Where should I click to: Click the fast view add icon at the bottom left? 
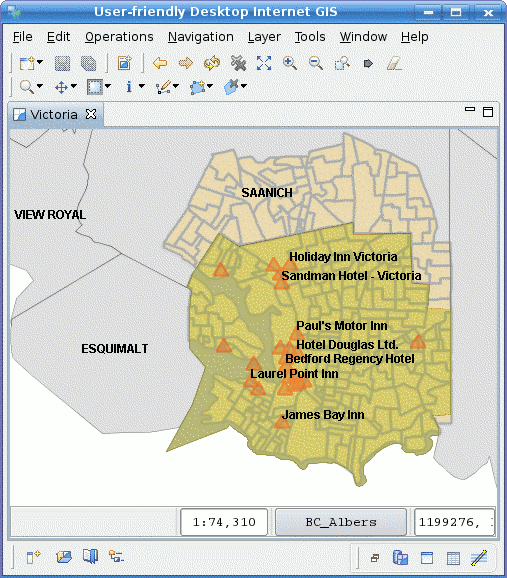[x=33, y=557]
